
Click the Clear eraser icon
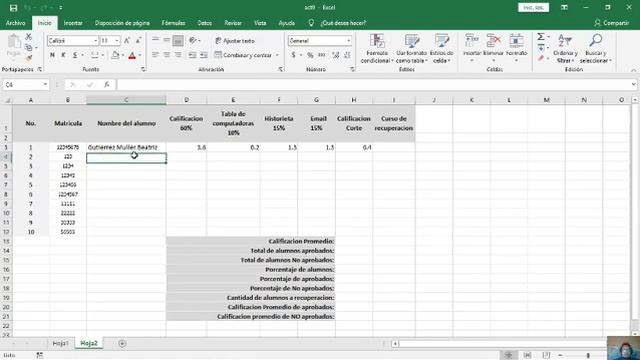(541, 59)
